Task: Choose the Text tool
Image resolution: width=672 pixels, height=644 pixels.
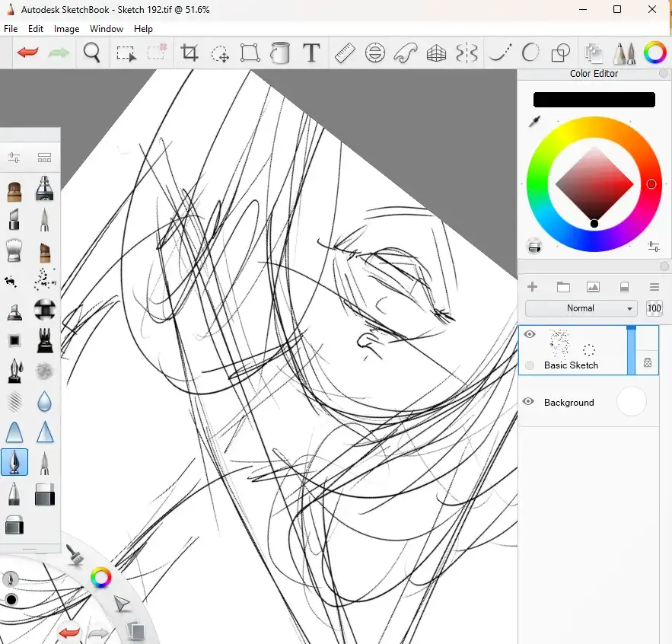Action: coord(311,53)
